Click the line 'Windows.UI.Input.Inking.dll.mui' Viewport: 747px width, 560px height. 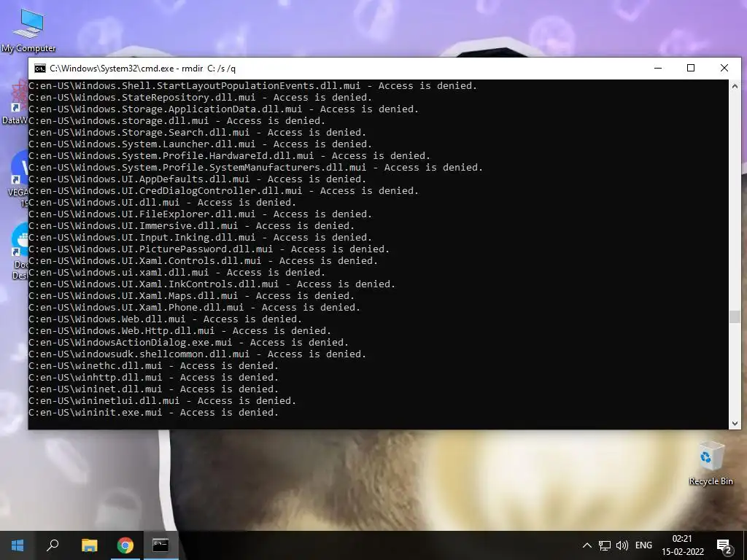pyautogui.click(x=200, y=238)
